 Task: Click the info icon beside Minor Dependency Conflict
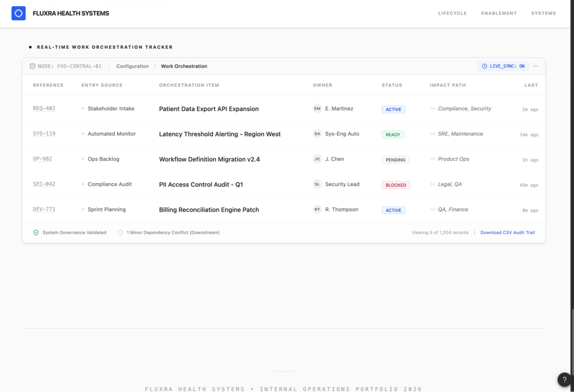tap(120, 232)
